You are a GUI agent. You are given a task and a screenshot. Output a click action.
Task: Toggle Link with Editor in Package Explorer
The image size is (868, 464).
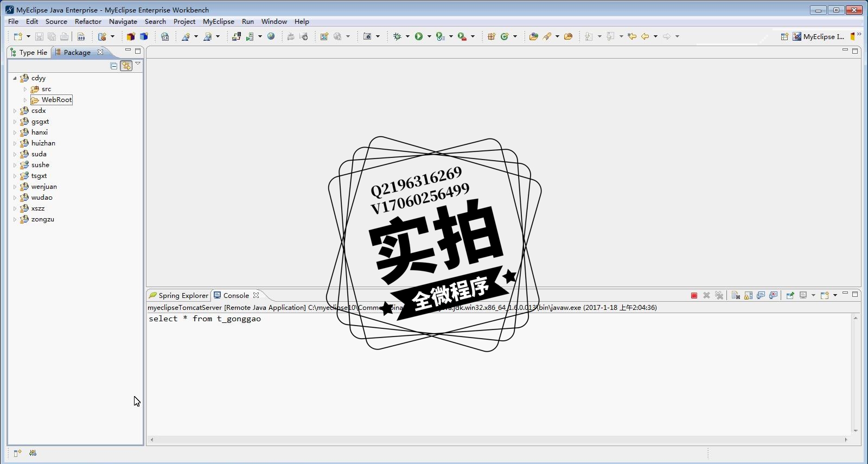coord(126,66)
